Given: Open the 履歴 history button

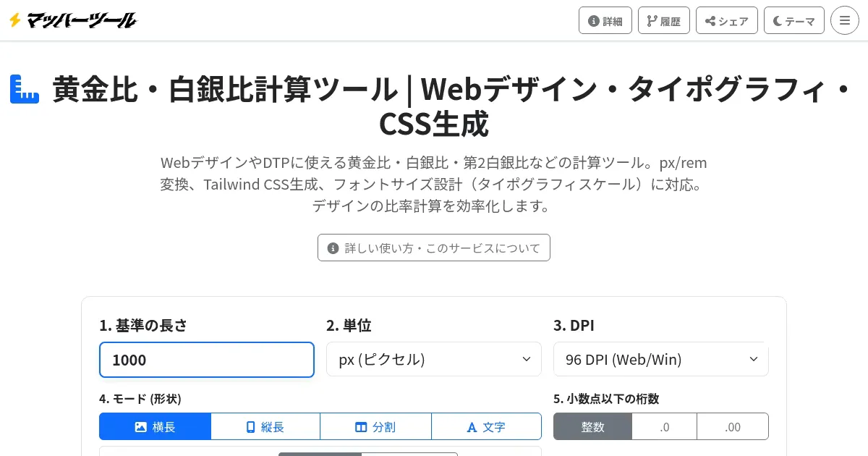Looking at the screenshot, I should pos(664,21).
